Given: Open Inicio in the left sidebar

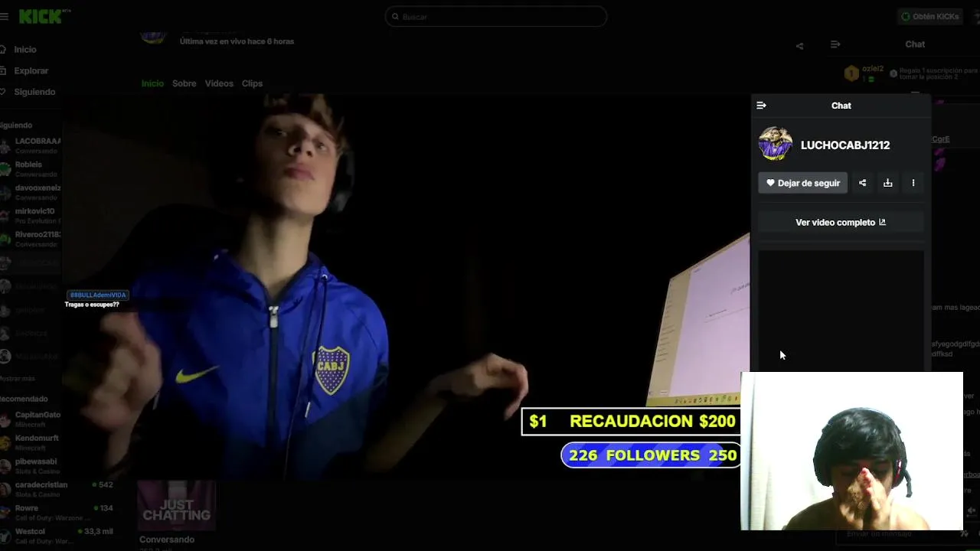Looking at the screenshot, I should (24, 49).
